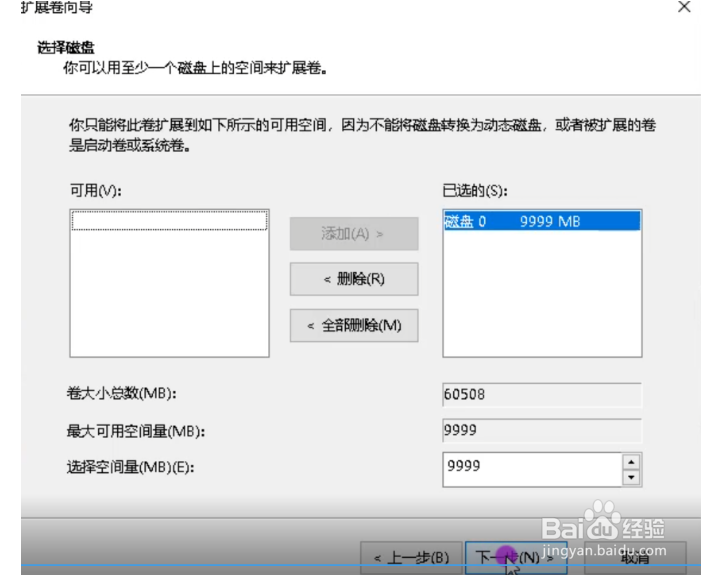Click the 全部删除(M) remove all button
Screen dimensions: 705x575
354,325
